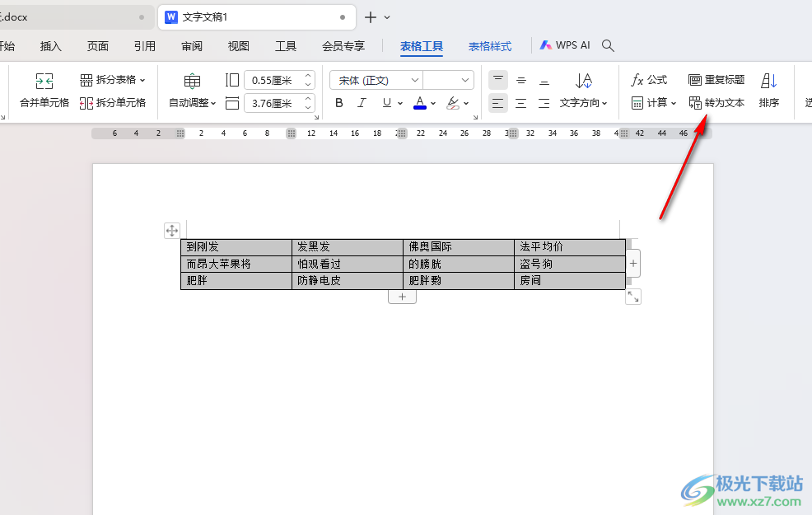Toggle bold formatting

pyautogui.click(x=339, y=103)
